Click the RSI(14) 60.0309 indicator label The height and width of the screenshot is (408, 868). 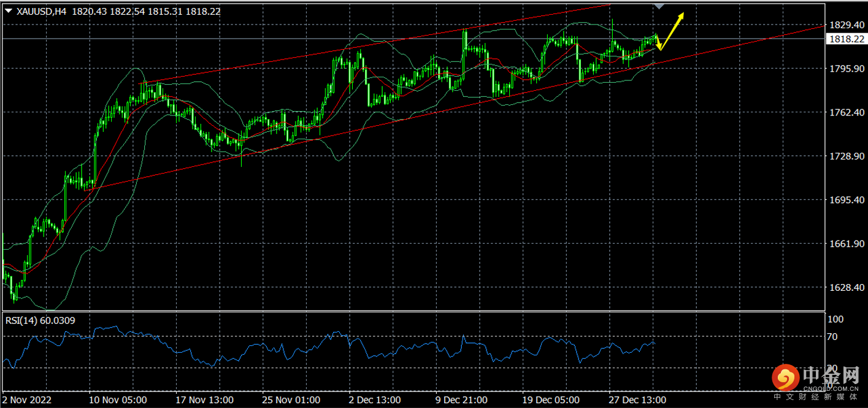tap(40, 320)
